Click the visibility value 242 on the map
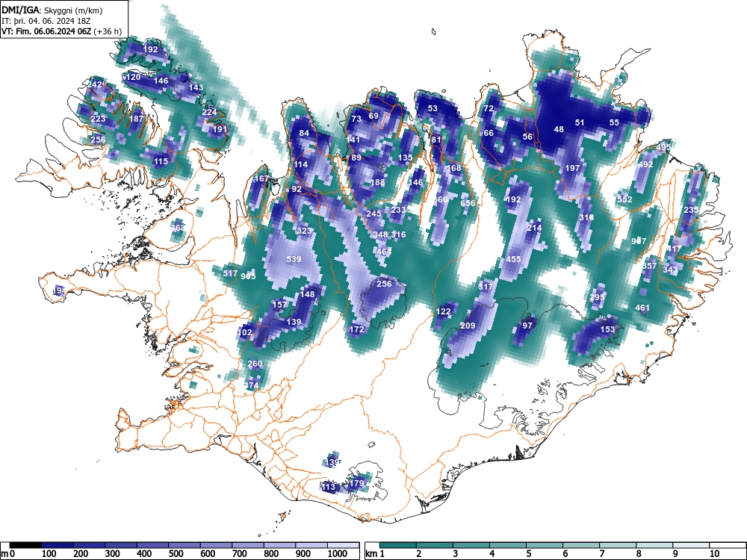747x560 pixels. point(96,84)
